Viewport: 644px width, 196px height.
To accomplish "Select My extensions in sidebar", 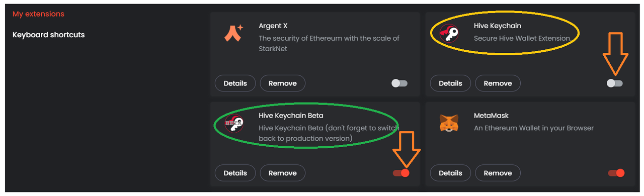I will 38,14.
